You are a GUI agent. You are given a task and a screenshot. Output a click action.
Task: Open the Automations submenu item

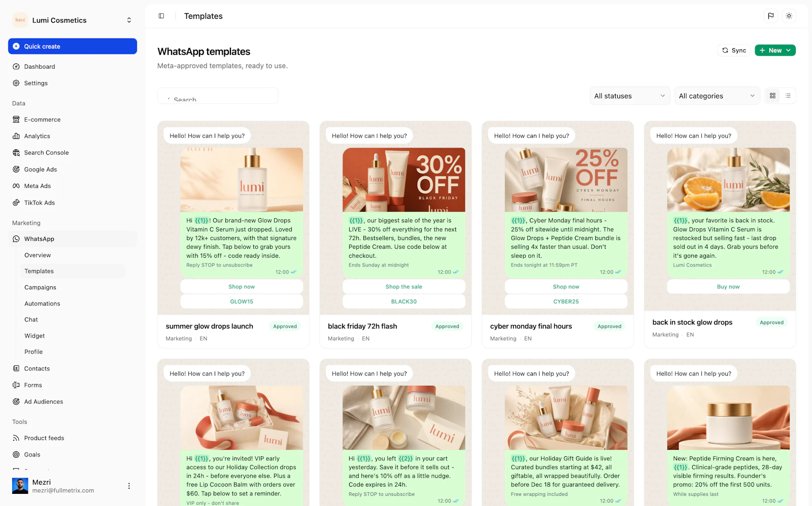(x=42, y=303)
